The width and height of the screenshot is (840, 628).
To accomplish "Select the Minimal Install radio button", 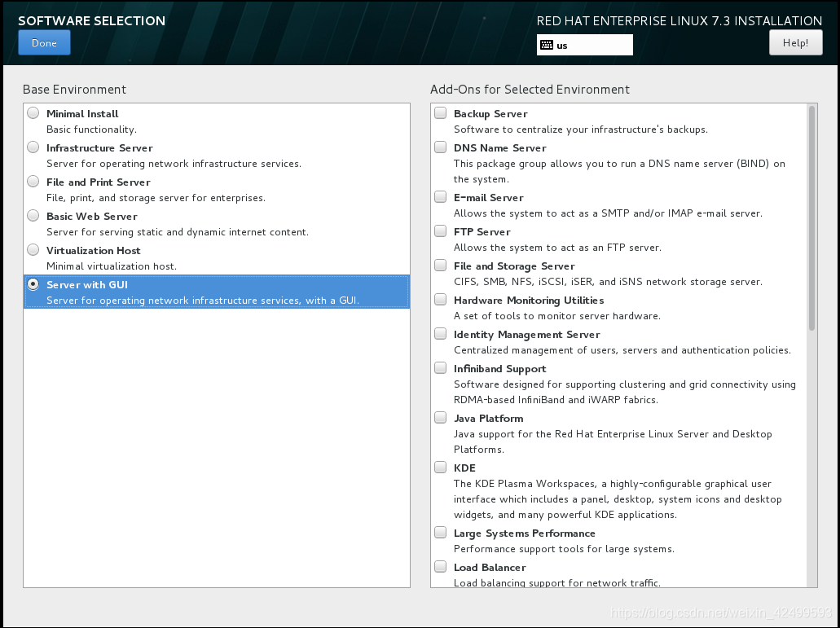I will pyautogui.click(x=33, y=113).
